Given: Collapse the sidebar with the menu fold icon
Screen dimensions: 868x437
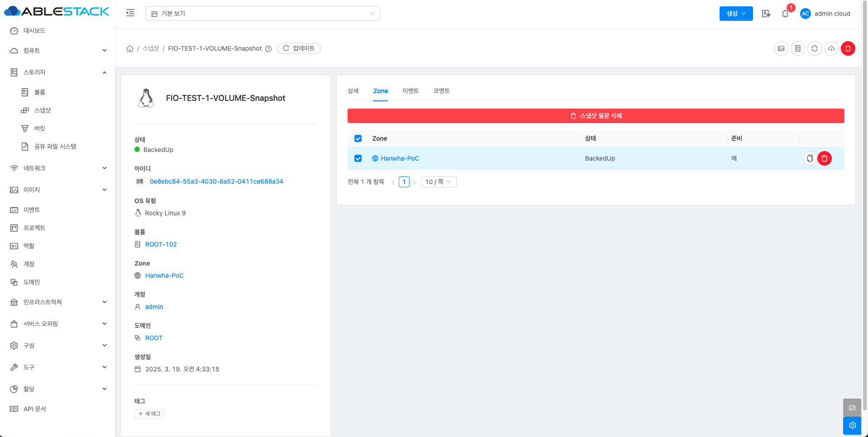Looking at the screenshot, I should pyautogui.click(x=130, y=13).
